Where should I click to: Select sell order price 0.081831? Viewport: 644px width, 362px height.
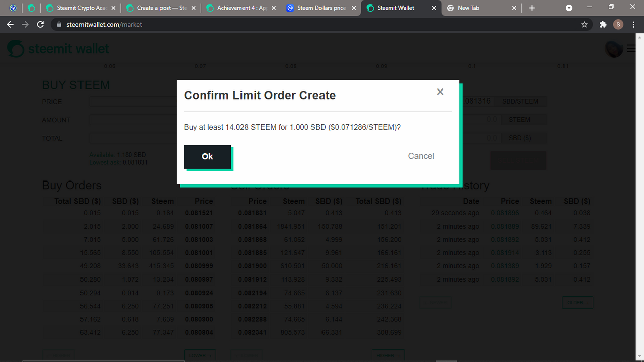pos(253,213)
